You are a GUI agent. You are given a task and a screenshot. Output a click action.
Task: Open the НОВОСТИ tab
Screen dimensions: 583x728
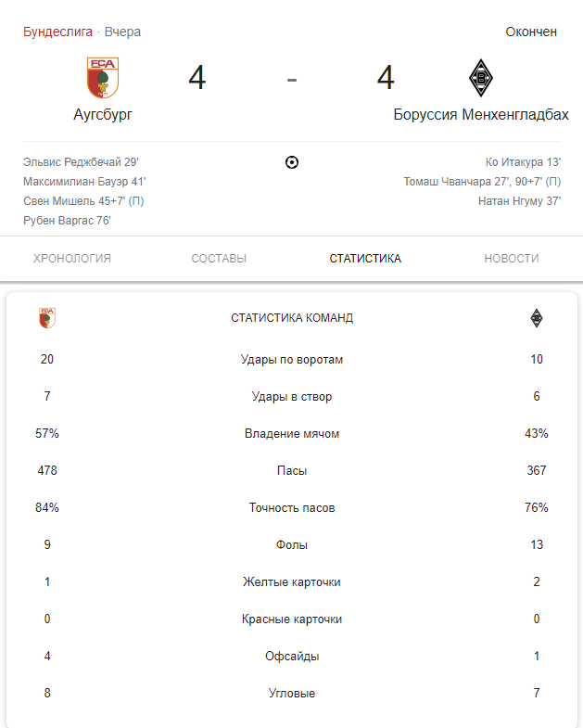click(x=512, y=259)
